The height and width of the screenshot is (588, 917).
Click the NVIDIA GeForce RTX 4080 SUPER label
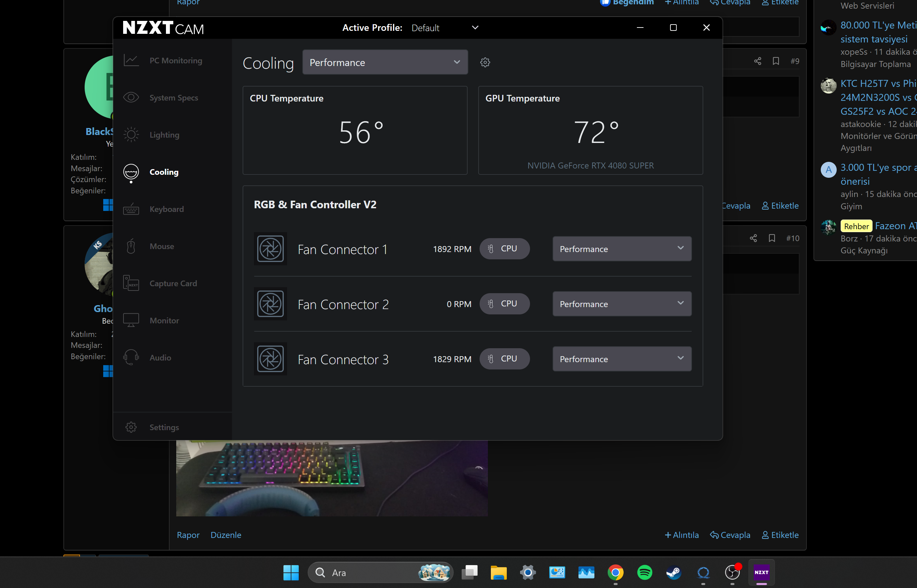(x=590, y=165)
